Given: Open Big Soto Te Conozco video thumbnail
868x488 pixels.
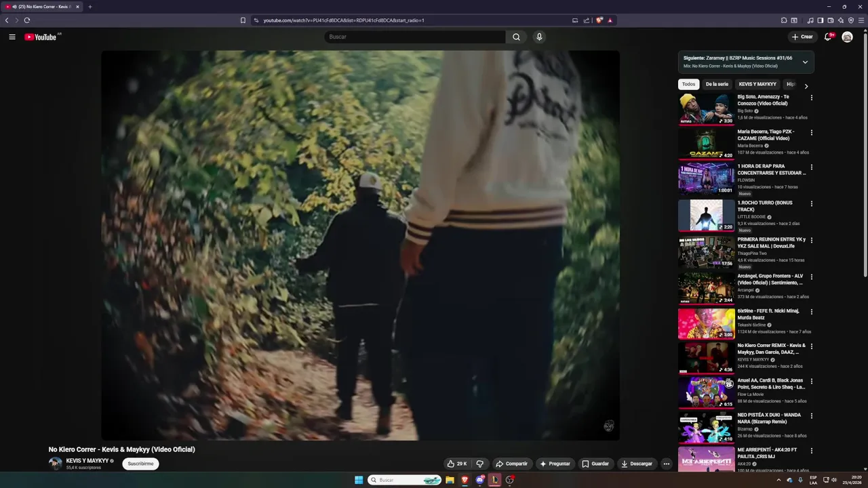Looking at the screenshot, I should [706, 109].
